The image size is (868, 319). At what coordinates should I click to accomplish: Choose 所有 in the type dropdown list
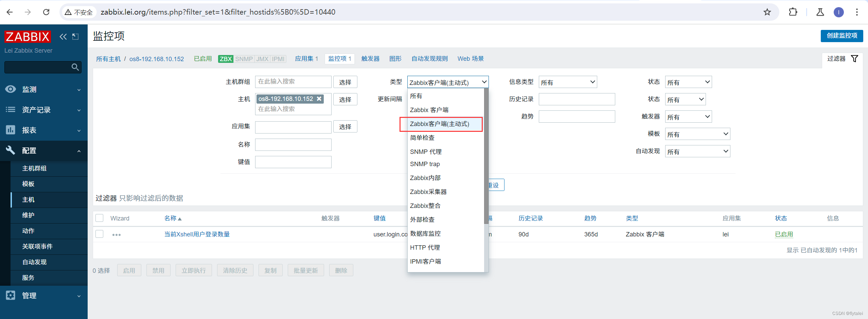click(x=446, y=96)
